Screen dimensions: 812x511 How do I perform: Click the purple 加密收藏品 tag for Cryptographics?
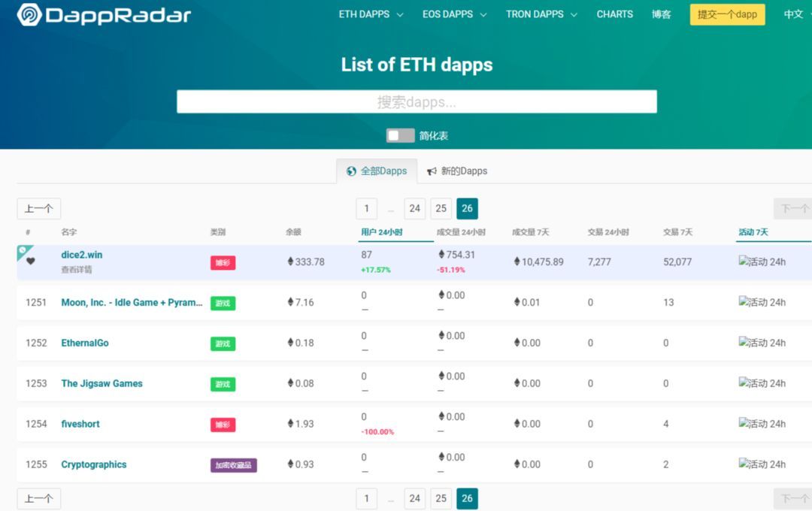coord(234,465)
